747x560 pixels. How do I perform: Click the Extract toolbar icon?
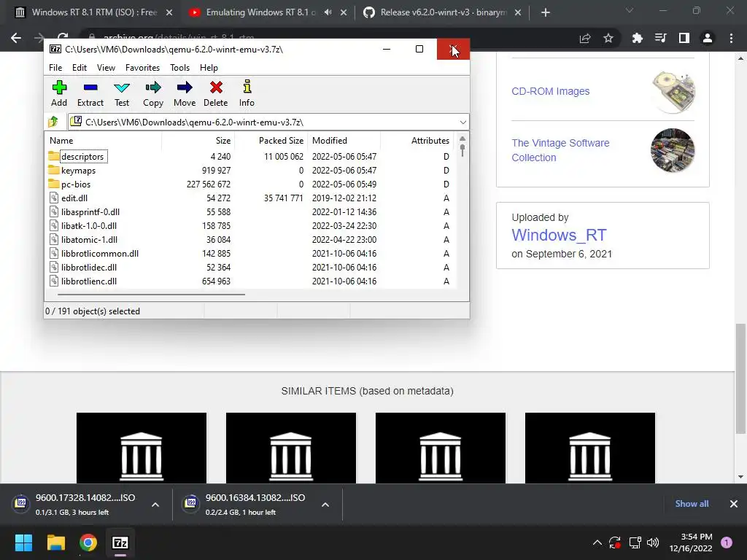click(90, 93)
